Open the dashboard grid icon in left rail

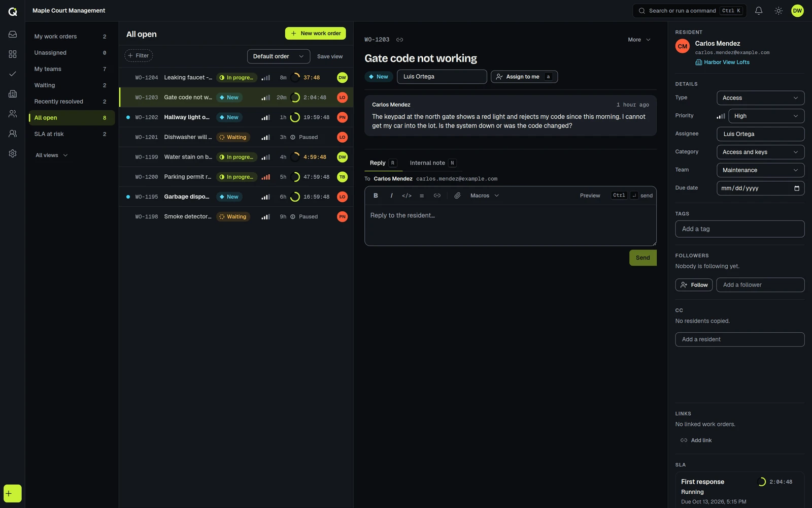[13, 54]
